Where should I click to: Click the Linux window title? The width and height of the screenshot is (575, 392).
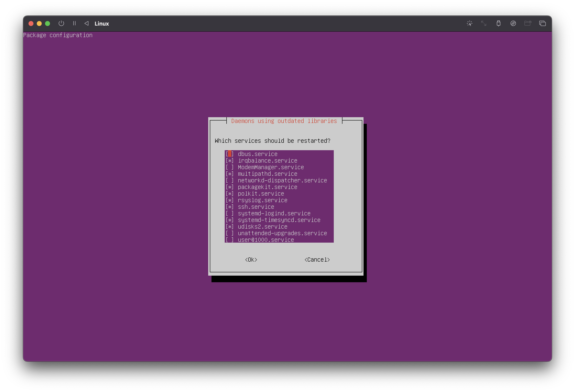coord(102,24)
